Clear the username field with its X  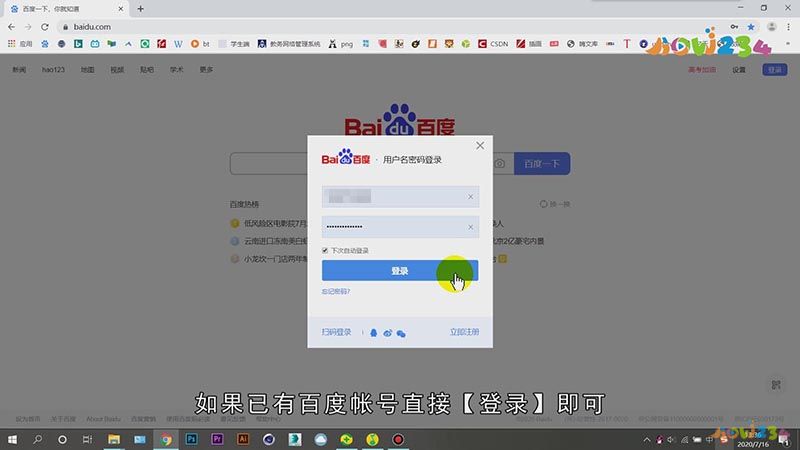point(470,196)
